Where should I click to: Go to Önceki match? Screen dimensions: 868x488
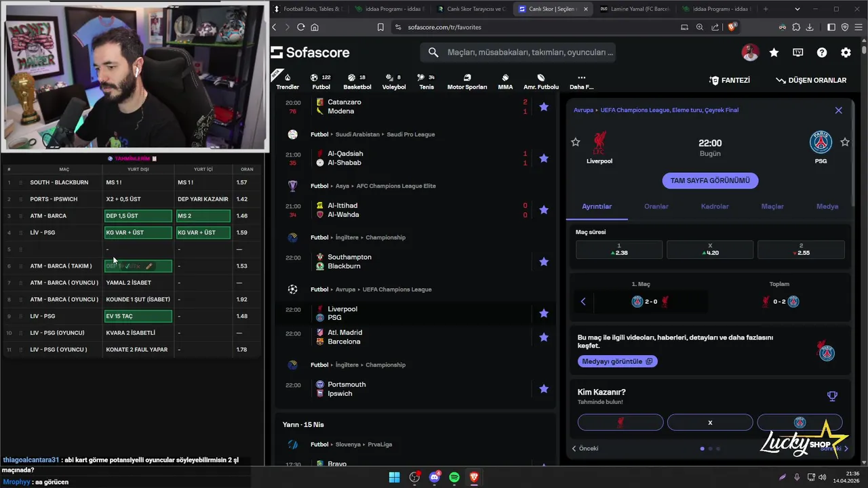(x=585, y=448)
